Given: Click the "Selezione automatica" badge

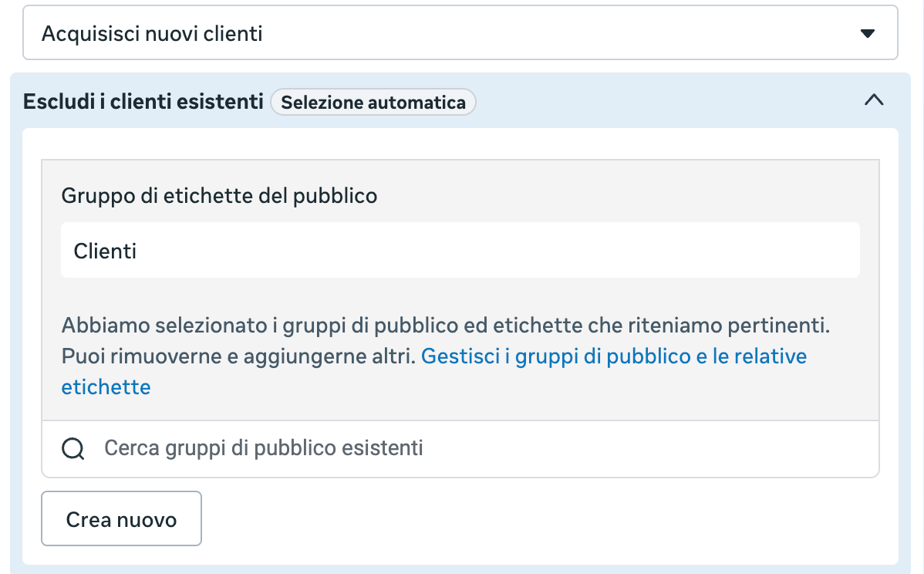Looking at the screenshot, I should point(373,102).
